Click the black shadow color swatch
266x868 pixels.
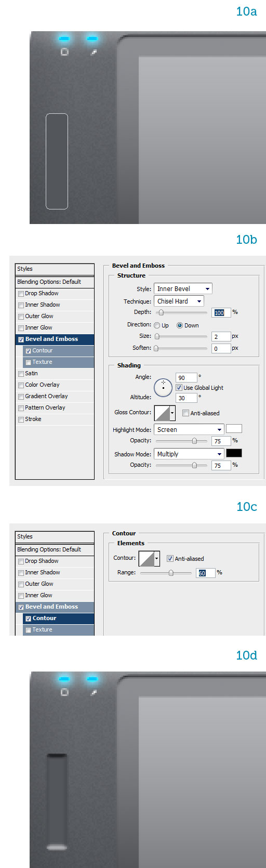click(234, 453)
